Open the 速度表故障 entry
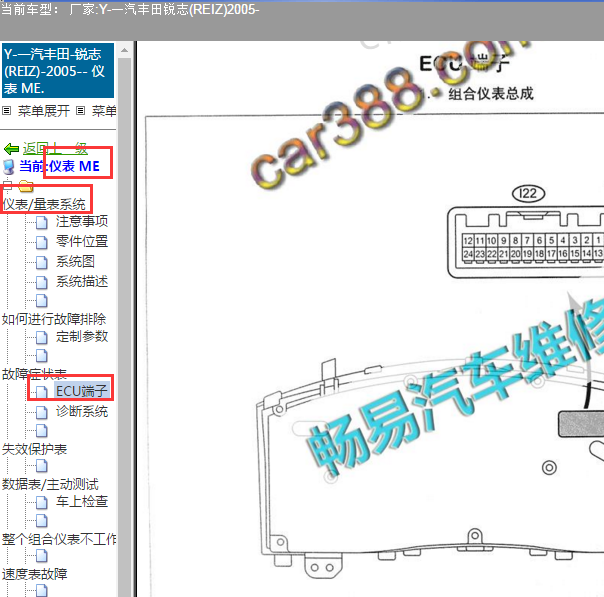This screenshot has width=604, height=597. tap(34, 574)
